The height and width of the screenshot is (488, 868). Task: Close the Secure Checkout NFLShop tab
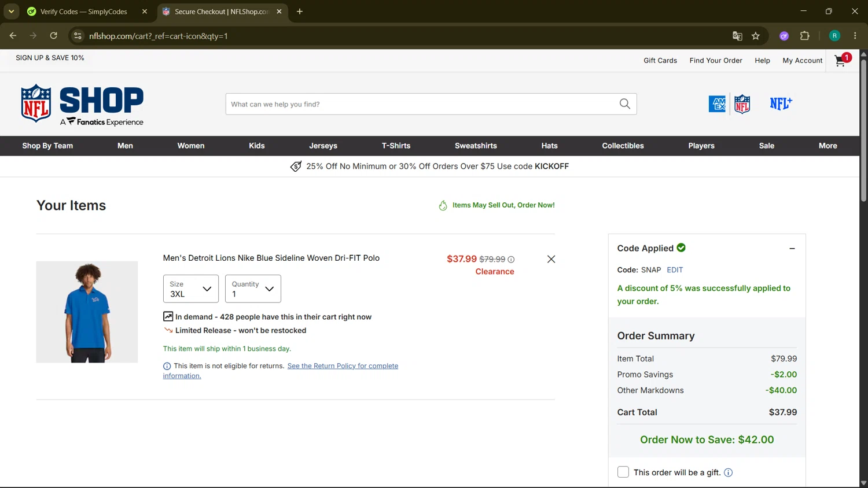(279, 12)
